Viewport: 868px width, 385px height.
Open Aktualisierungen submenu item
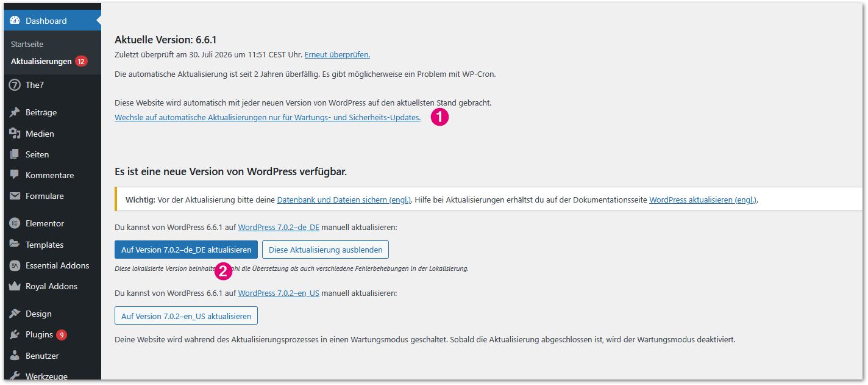point(41,61)
